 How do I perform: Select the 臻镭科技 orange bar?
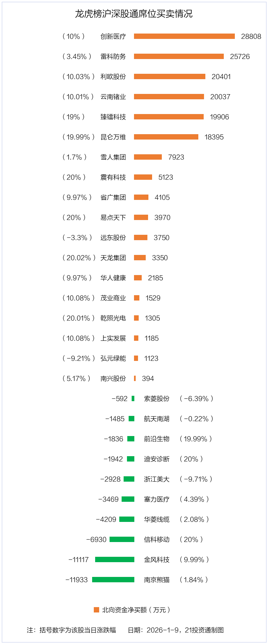(169, 117)
